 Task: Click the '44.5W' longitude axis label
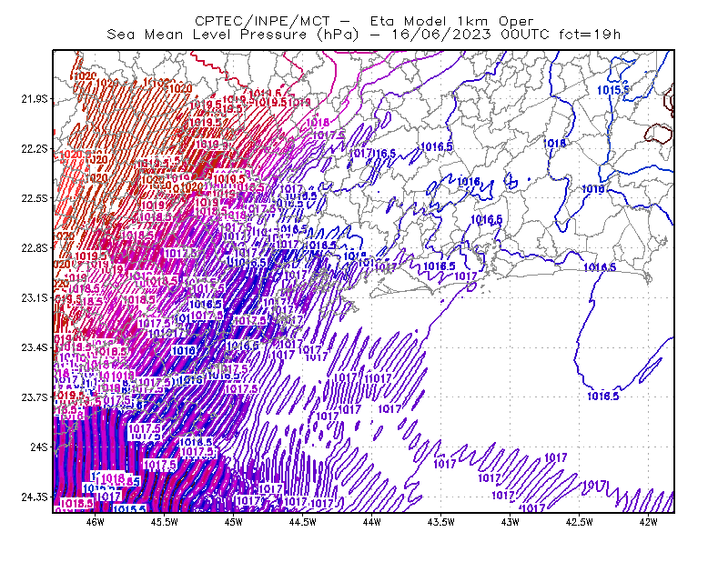pyautogui.click(x=302, y=522)
